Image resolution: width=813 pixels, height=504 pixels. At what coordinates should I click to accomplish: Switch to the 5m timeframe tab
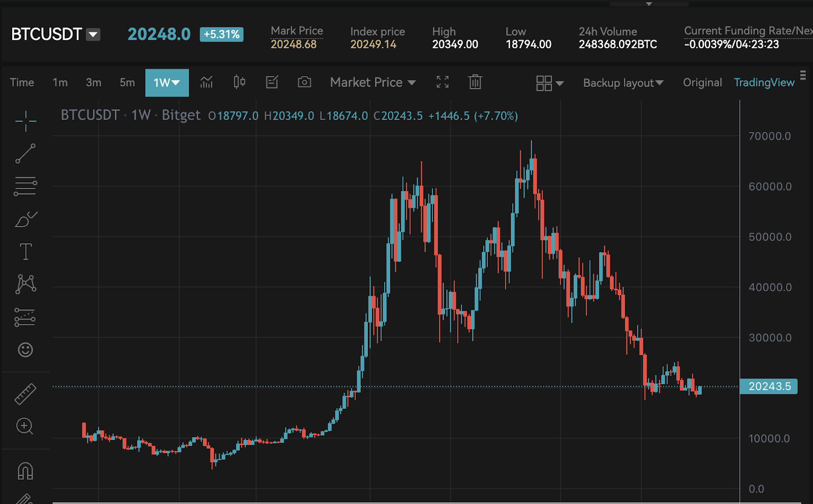click(x=127, y=82)
